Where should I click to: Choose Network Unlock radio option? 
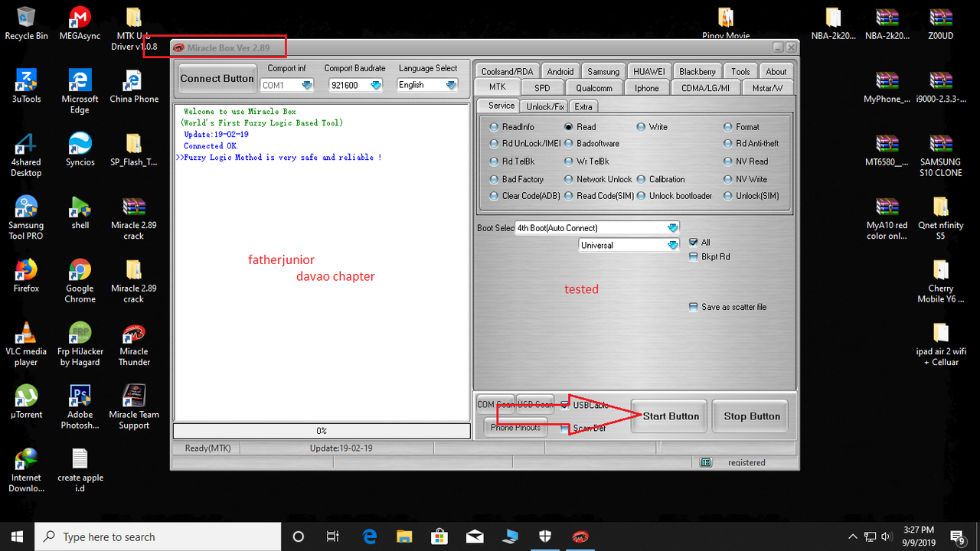(570, 179)
